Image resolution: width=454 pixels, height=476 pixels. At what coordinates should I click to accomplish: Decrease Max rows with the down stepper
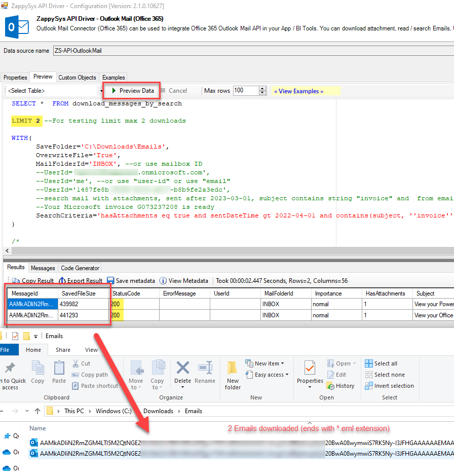click(262, 93)
